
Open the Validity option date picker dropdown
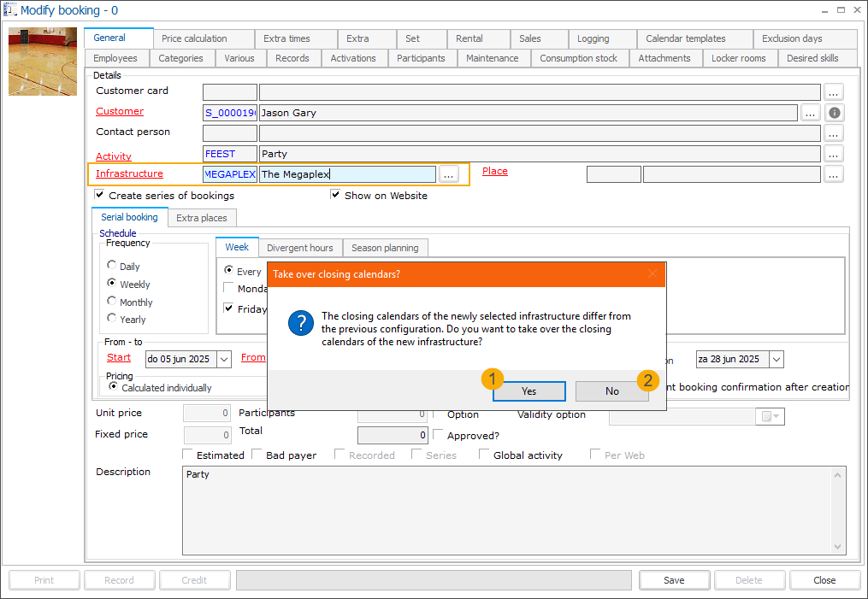771,416
